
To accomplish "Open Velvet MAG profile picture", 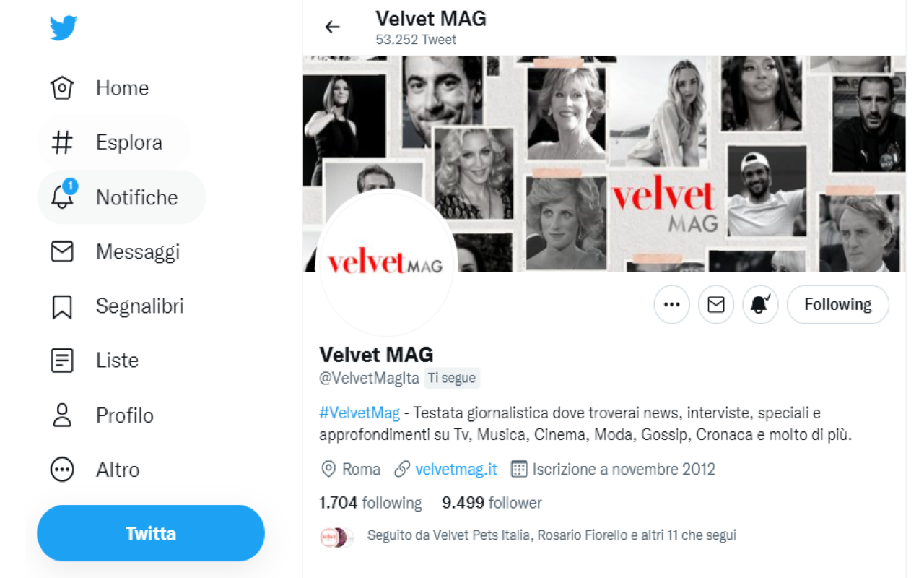I will click(x=385, y=264).
